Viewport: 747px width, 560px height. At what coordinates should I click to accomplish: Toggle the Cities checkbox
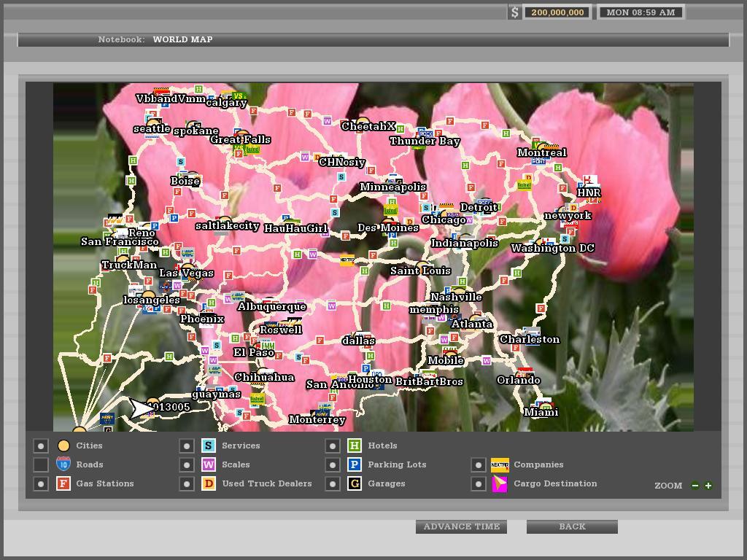[x=41, y=446]
